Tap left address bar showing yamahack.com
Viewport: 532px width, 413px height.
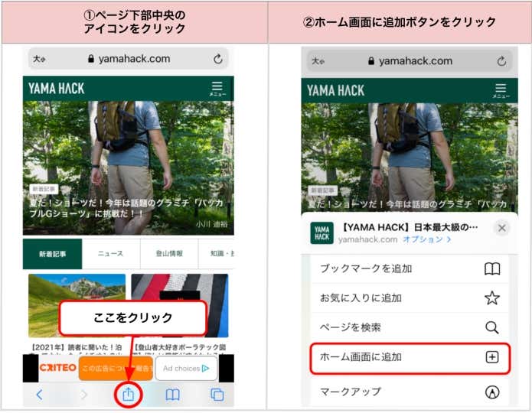[x=129, y=59]
